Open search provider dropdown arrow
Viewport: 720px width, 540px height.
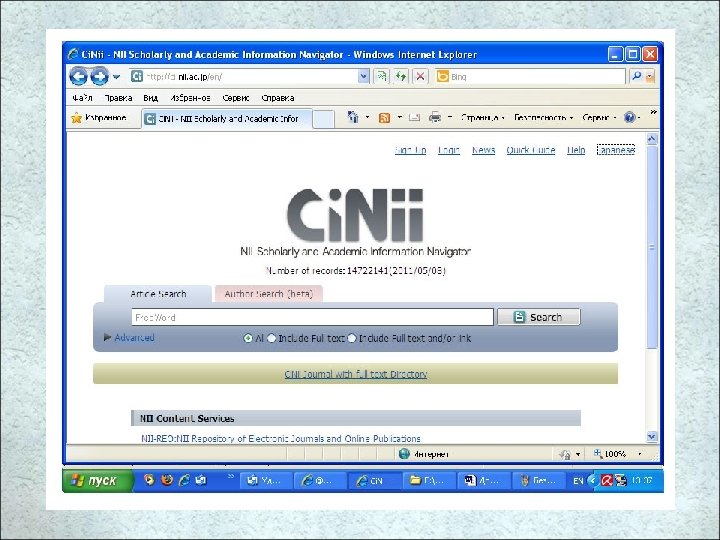pyautogui.click(x=650, y=77)
